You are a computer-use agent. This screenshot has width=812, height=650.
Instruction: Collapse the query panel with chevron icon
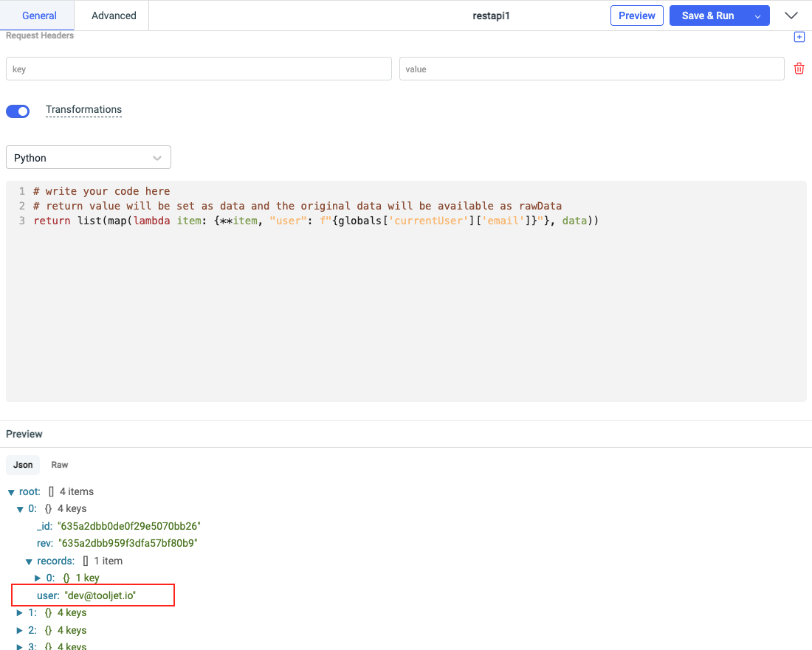[x=791, y=15]
